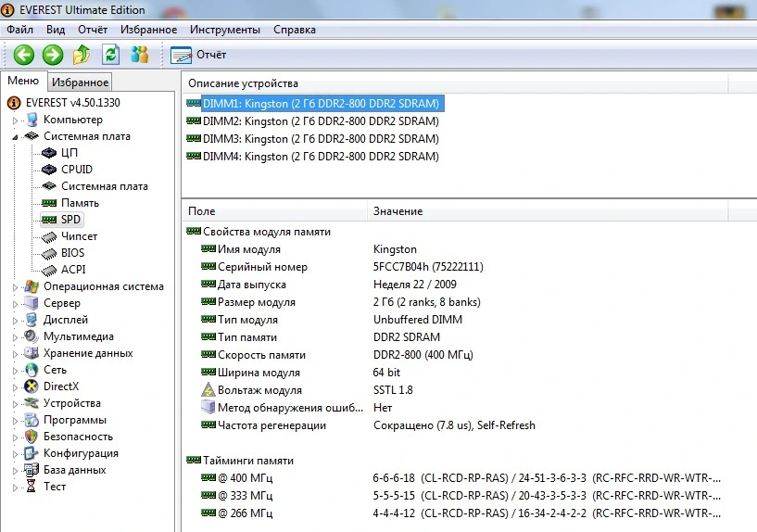Screen dimensions: 757x532
Task: Click the Сеть globe icon
Action: coord(32,370)
